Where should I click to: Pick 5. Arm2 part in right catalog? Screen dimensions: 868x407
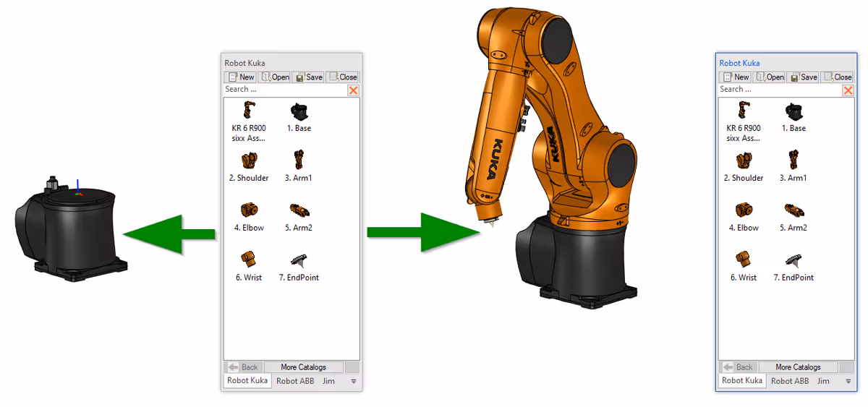pos(793,217)
